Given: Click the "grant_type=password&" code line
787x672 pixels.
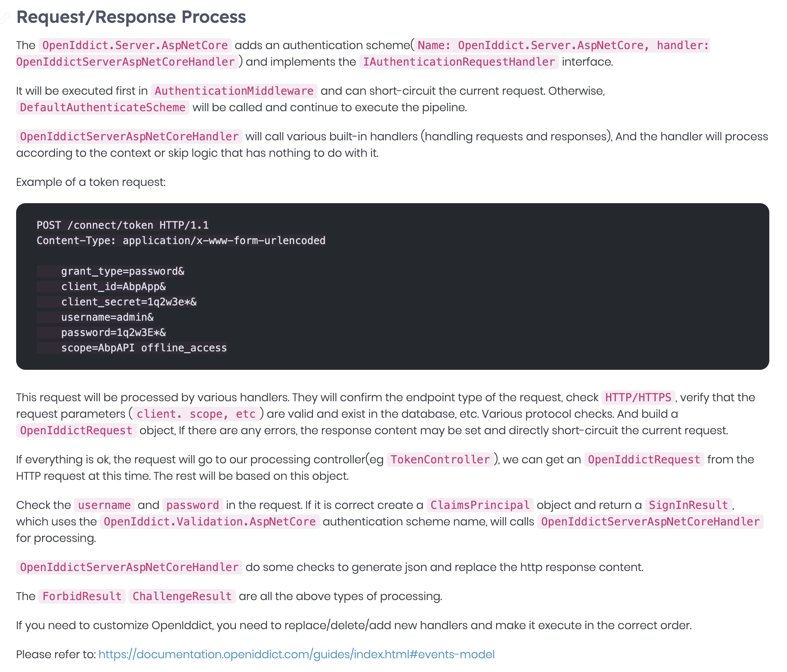Looking at the screenshot, I should (x=123, y=271).
